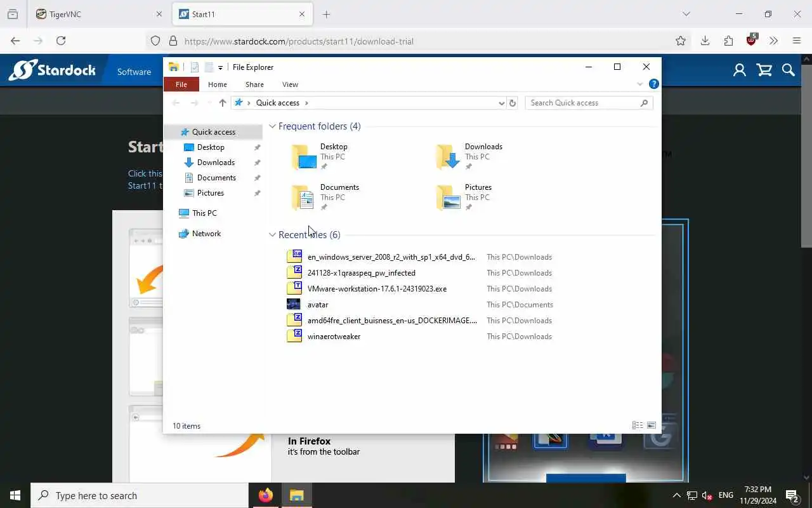Select amd64fre_client_buisness DOCKERIMAGE file
The height and width of the screenshot is (508, 812).
pyautogui.click(x=392, y=321)
